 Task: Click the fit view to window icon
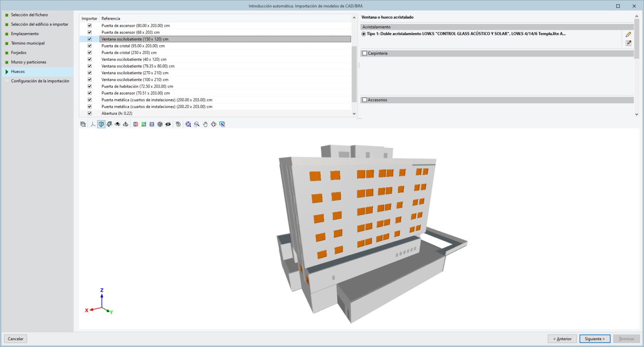coord(188,124)
